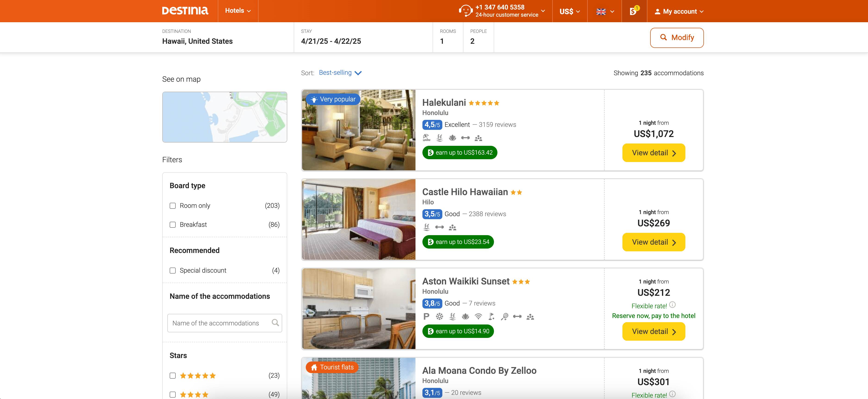Viewport: 868px width, 399px height.
Task: Enable the Special discount filter
Action: coord(172,270)
